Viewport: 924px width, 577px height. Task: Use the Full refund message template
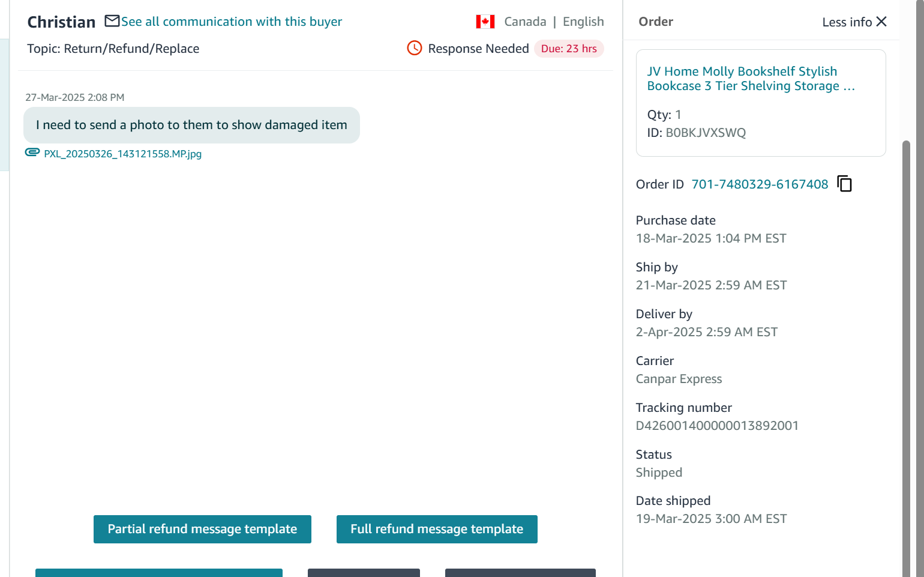(437, 529)
